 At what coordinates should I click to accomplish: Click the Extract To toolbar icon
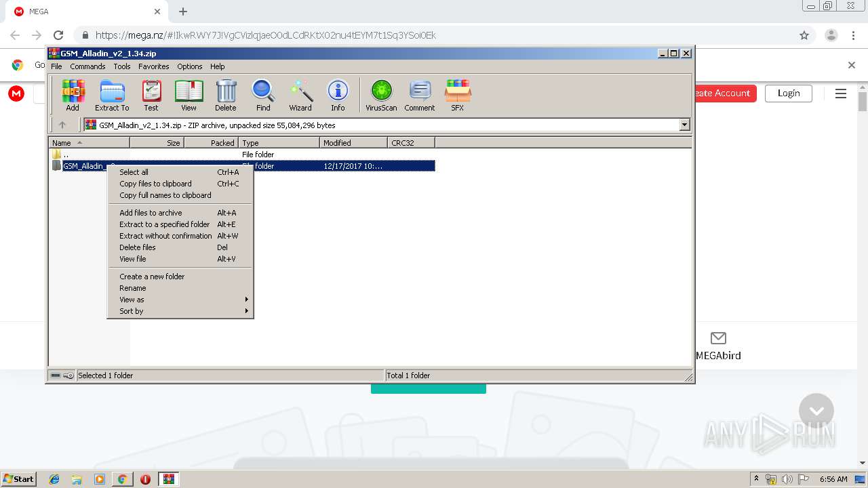click(x=112, y=95)
